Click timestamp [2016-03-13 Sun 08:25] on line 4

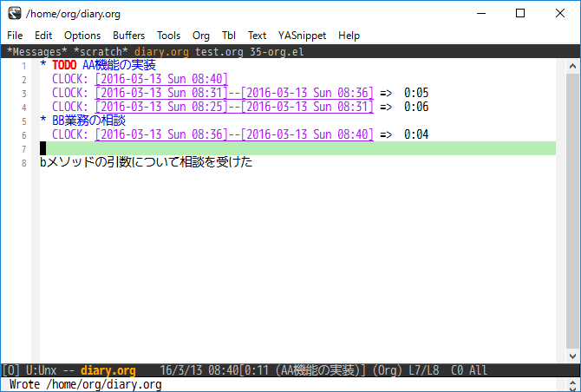(x=161, y=107)
